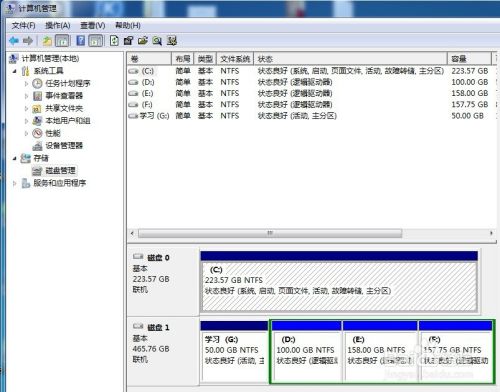
Task: Expand the 事件查看器 node
Action: point(26,96)
